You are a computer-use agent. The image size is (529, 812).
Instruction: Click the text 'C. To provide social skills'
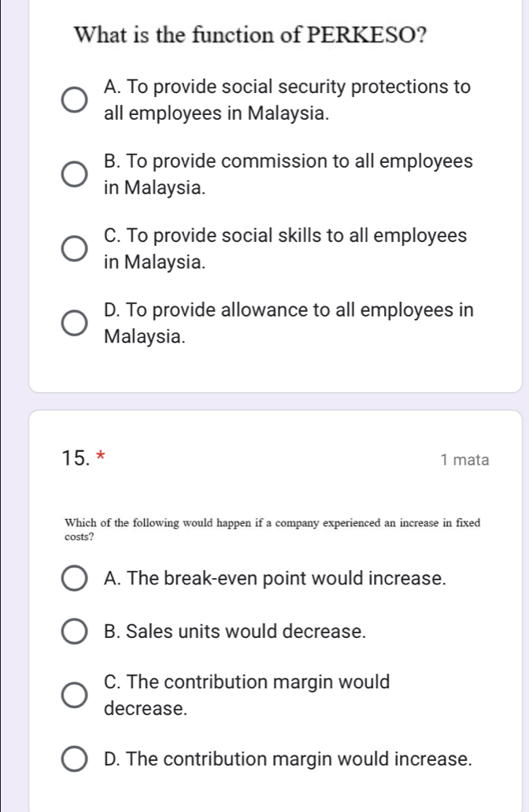click(x=285, y=235)
